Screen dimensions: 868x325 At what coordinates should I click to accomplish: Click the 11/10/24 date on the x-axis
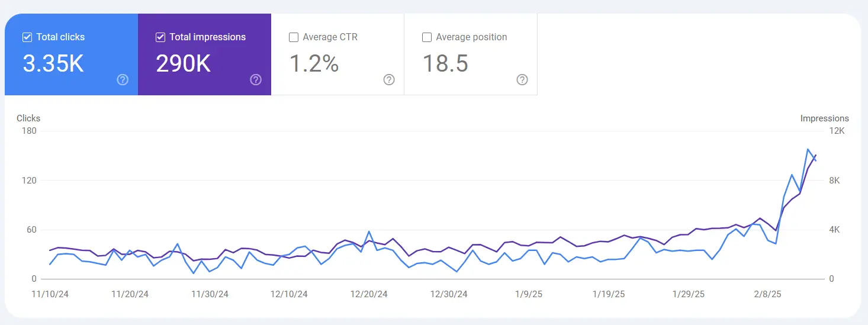[50, 294]
